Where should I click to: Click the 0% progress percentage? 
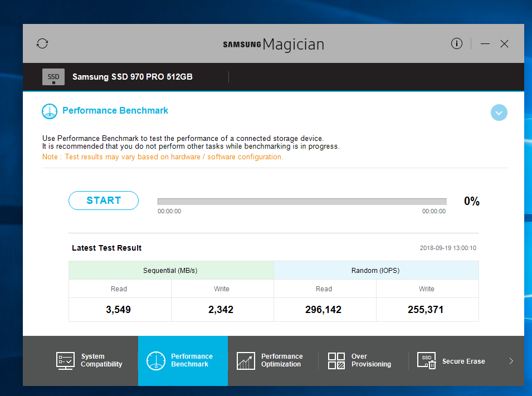coord(472,201)
